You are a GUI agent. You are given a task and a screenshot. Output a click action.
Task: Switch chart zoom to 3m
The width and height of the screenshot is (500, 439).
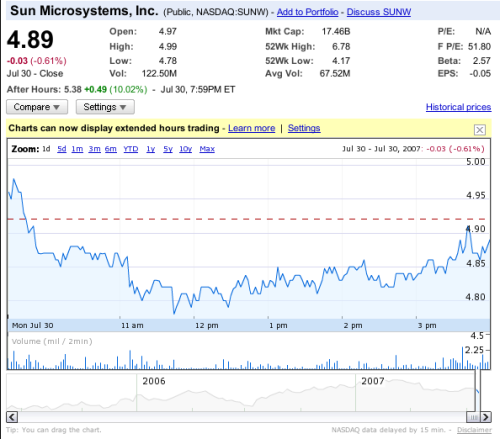click(94, 149)
